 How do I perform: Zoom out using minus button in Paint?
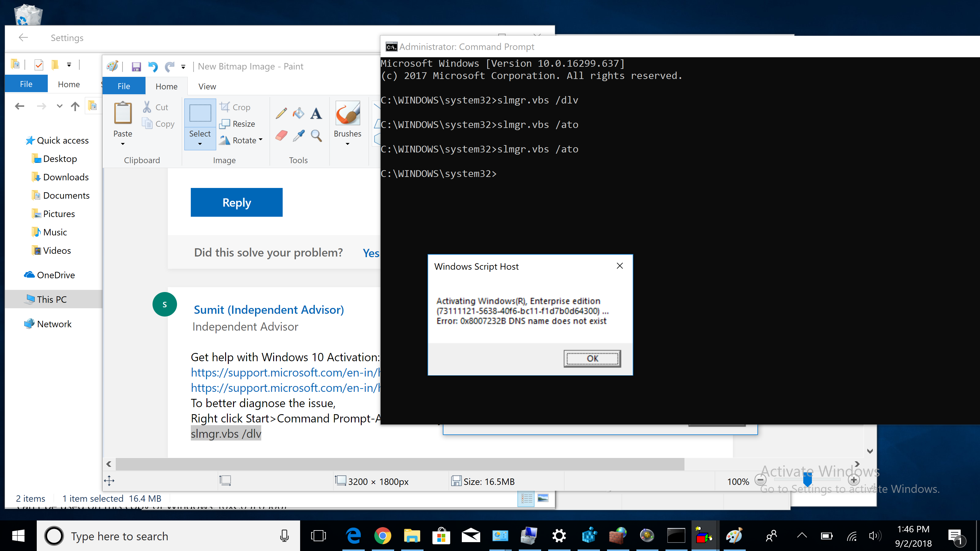[760, 480]
